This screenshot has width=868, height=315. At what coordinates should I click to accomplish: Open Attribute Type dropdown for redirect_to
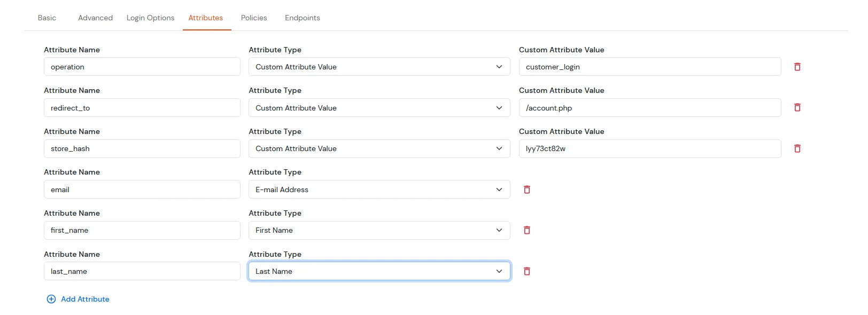[x=379, y=108]
